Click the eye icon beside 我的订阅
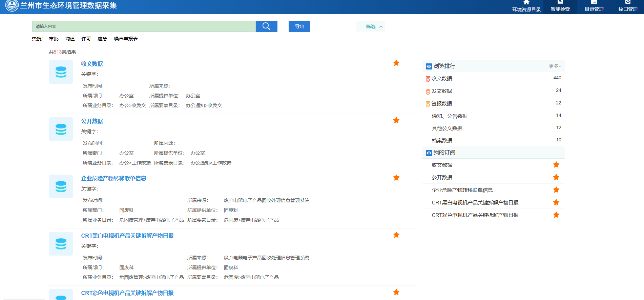Screen dimensions: 644x300 [x=429, y=153]
